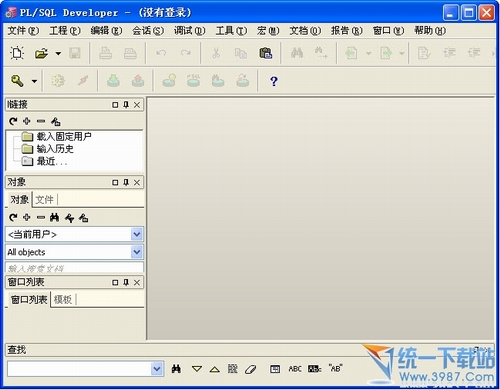Viewport: 500px width, 390px height.
Task: Open the 工程 menu
Action: 65,31
